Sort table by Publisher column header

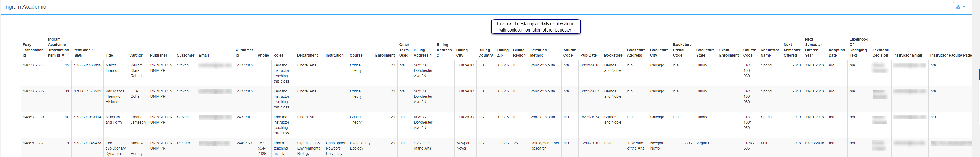[x=159, y=55]
